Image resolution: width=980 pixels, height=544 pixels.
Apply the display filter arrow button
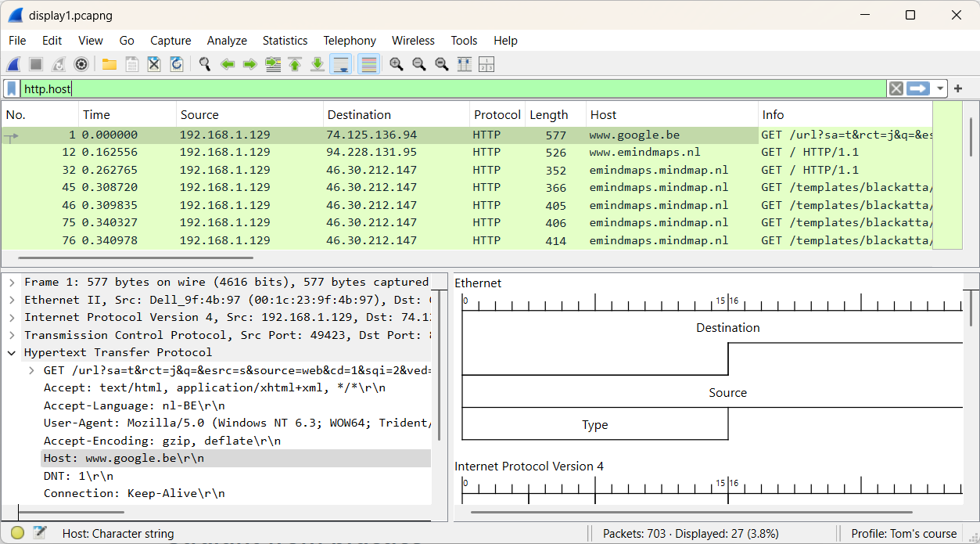pos(917,88)
